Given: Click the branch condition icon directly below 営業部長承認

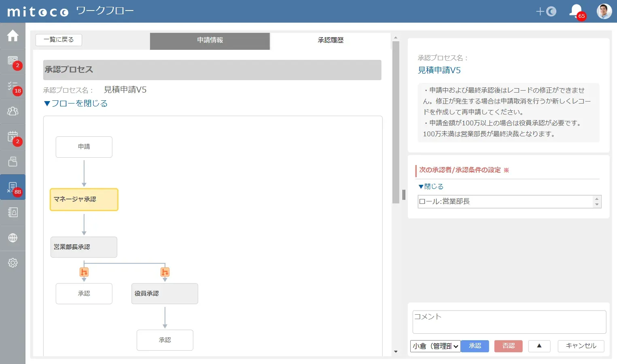Looking at the screenshot, I should pyautogui.click(x=84, y=272).
